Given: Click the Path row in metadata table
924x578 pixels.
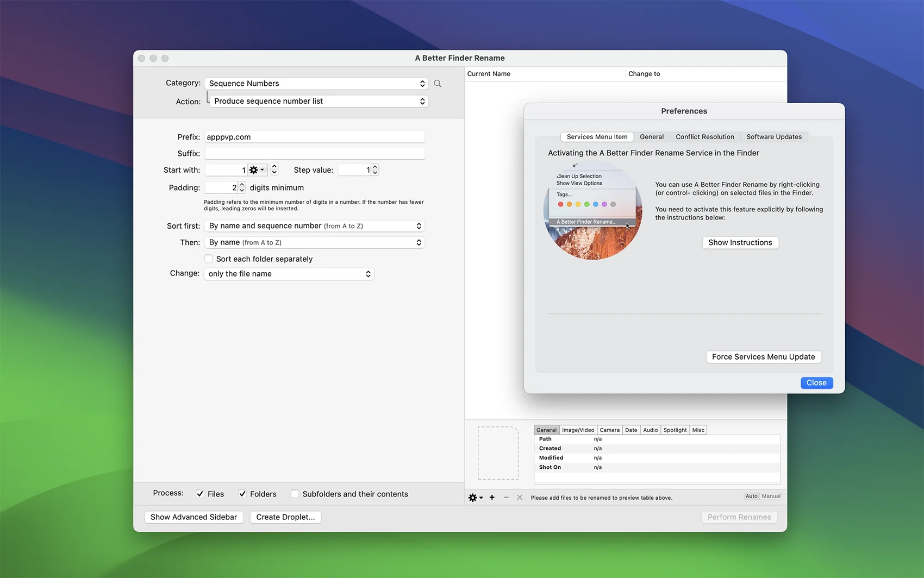Looking at the screenshot, I should point(657,439).
